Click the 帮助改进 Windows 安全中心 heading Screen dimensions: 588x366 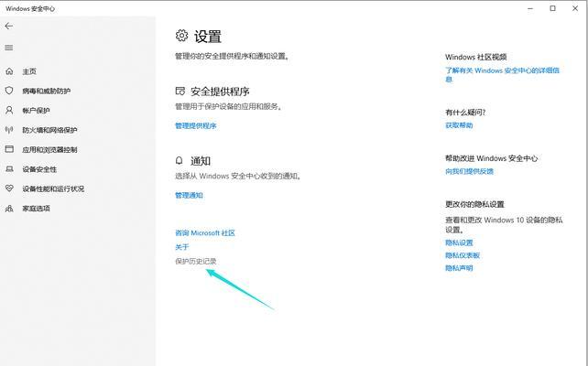(491, 158)
